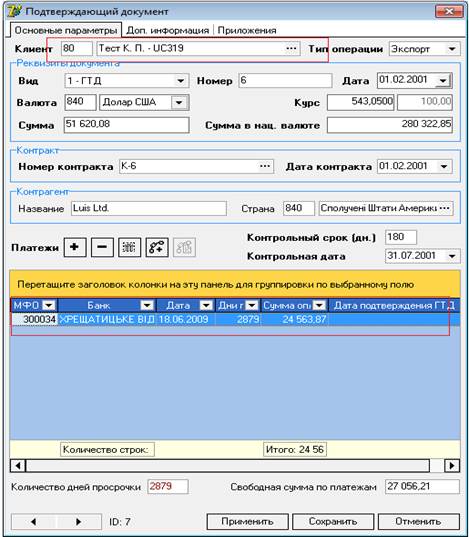Expand the Тип операции dropdown
This screenshot has height=537, width=469.
(452, 49)
